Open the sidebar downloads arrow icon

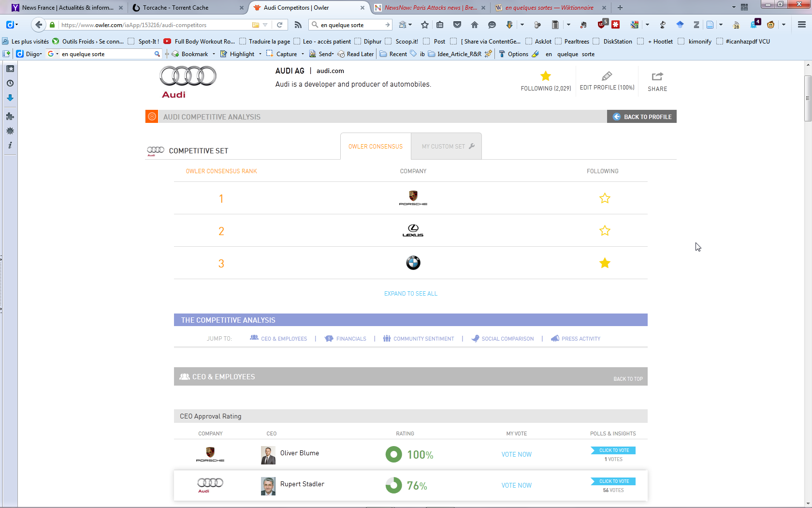[10, 98]
